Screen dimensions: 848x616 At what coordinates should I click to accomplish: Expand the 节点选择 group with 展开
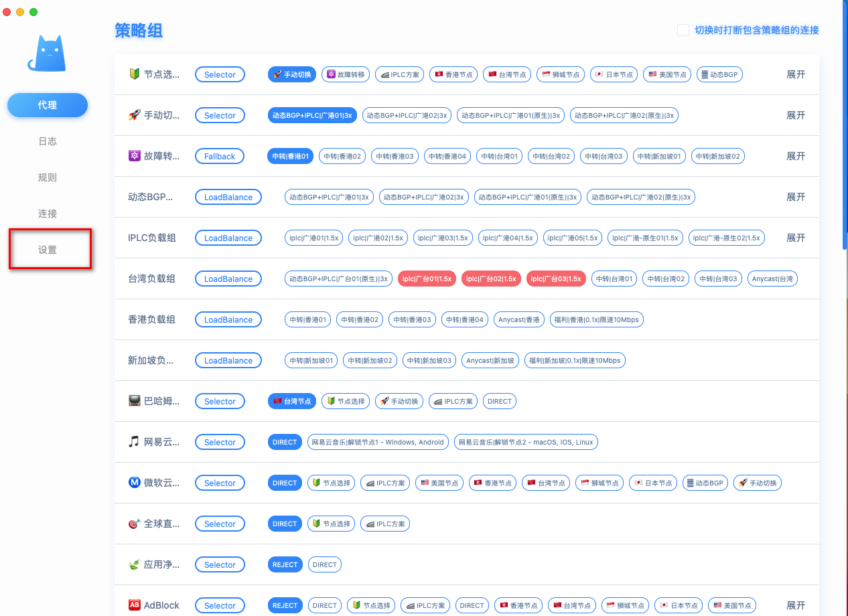click(795, 74)
